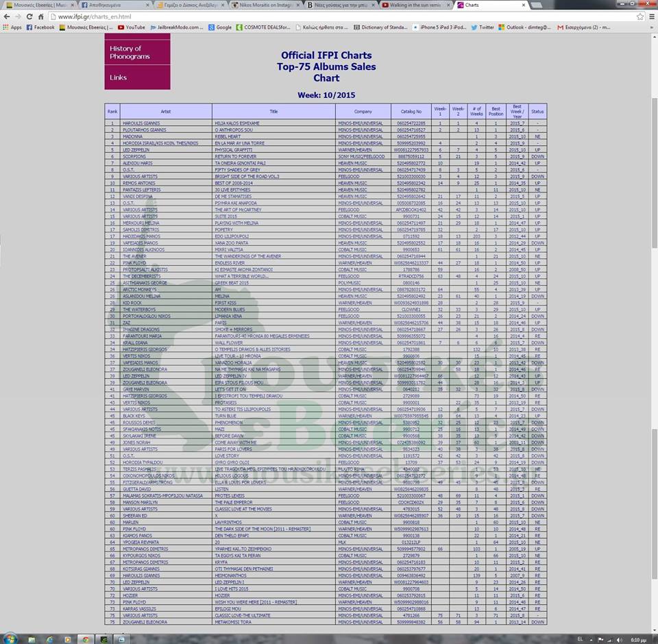Open the COSMOTE DEALSfor bookmark

point(263,27)
